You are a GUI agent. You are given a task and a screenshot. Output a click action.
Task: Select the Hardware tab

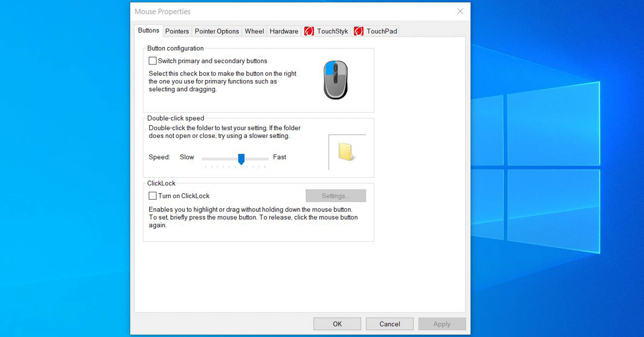(x=284, y=31)
